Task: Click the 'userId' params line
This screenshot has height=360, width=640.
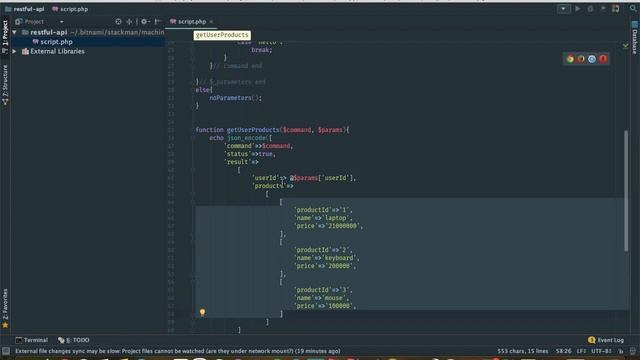Action: click(x=304, y=178)
